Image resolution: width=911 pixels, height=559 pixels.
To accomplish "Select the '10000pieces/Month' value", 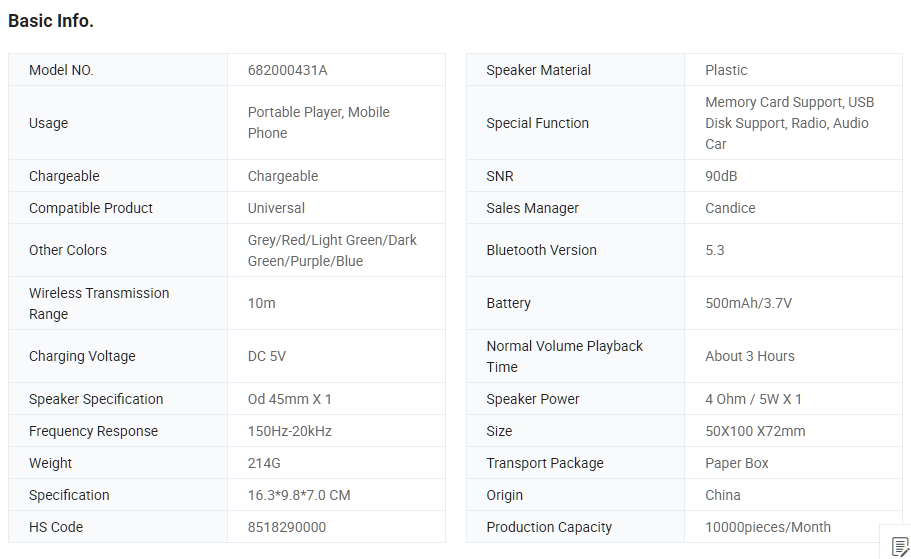I will (x=768, y=527).
